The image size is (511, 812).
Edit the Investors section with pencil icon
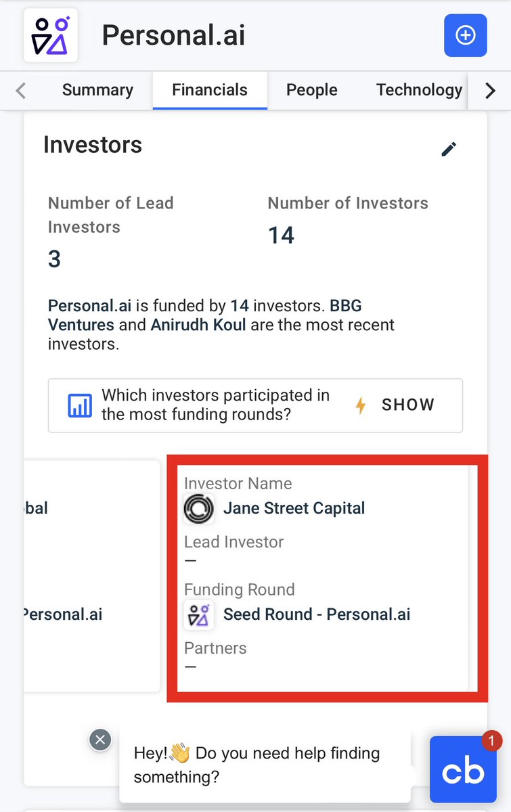(449, 150)
